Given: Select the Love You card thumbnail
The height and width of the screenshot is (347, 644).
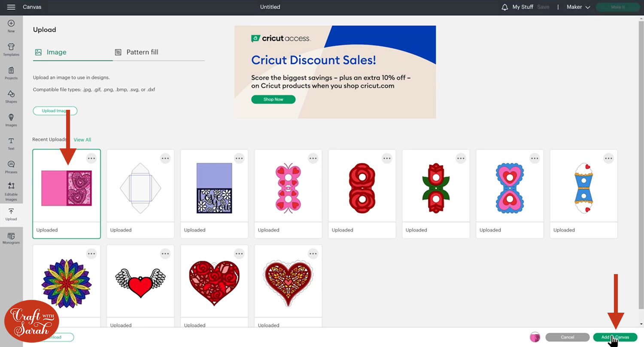Looking at the screenshot, I should click(x=214, y=188).
